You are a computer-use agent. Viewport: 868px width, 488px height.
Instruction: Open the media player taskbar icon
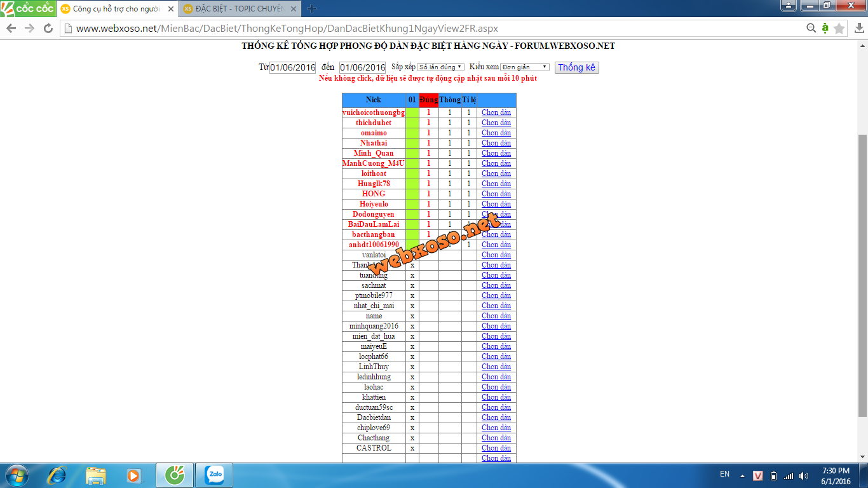pos(133,475)
